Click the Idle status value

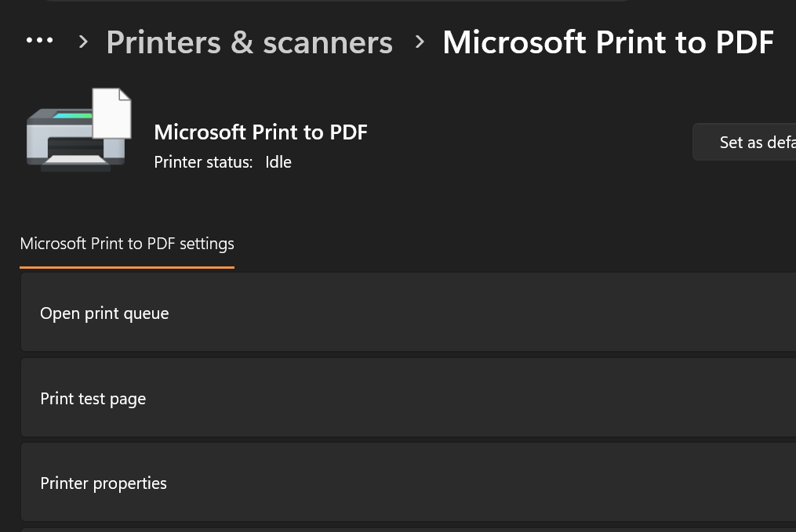point(278,162)
